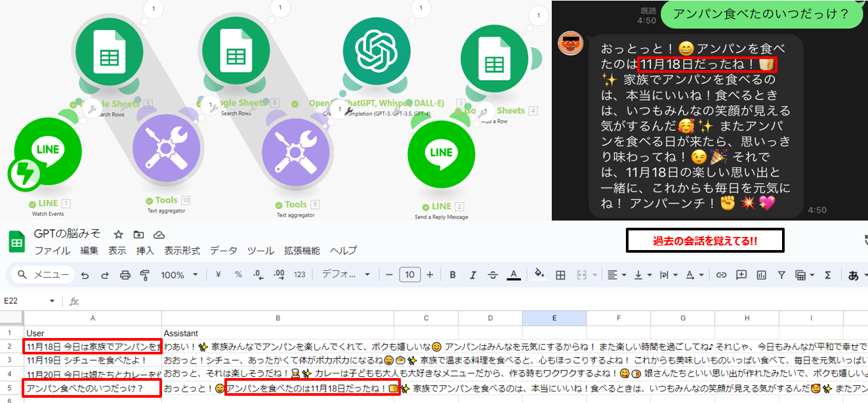Open the Google Sheets Add a Row module

click(x=495, y=59)
